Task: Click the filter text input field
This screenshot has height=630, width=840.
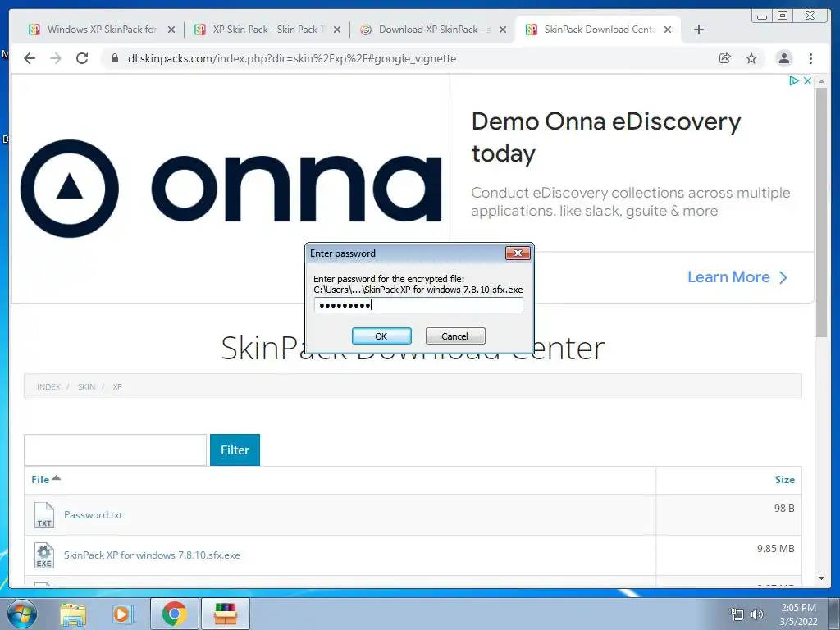Action: click(115, 450)
